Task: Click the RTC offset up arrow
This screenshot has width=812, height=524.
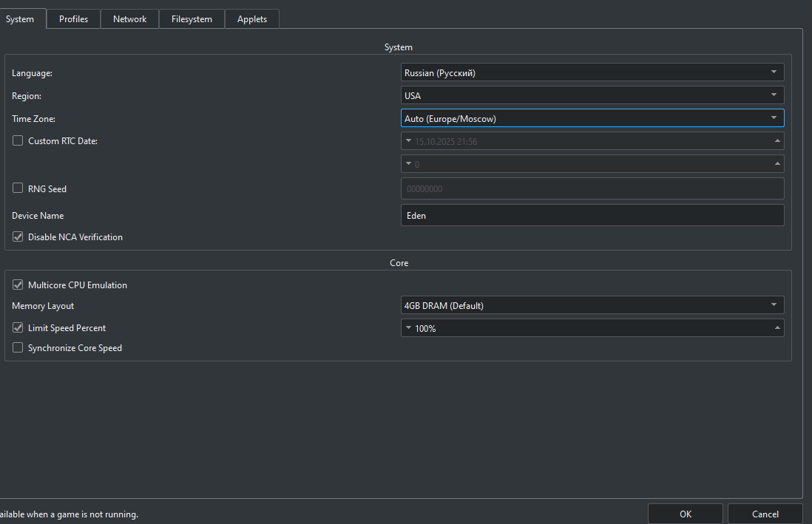Action: [x=777, y=163]
